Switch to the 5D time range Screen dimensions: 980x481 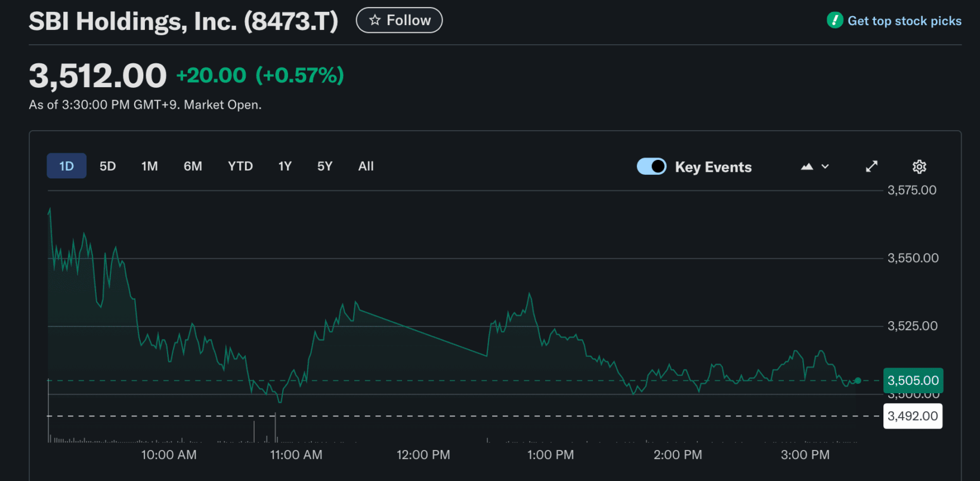coord(107,166)
